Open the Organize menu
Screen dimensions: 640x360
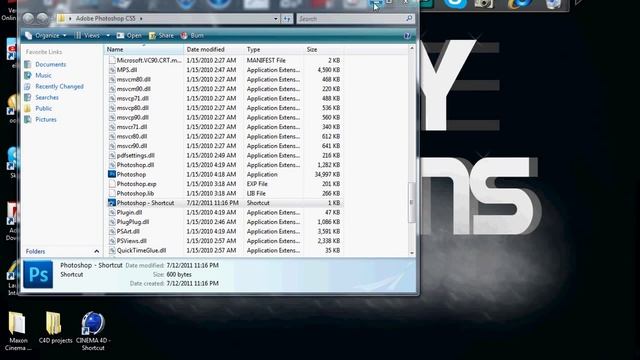click(45, 36)
